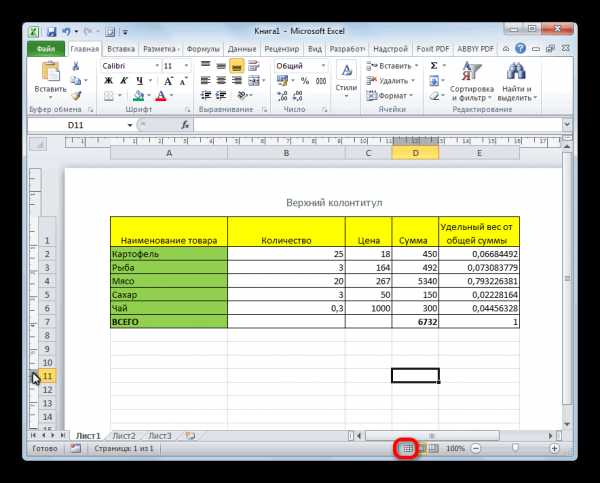Screen dimensions: 600x483
Task: Expand the formula bar with its arrow
Action: coord(567,124)
